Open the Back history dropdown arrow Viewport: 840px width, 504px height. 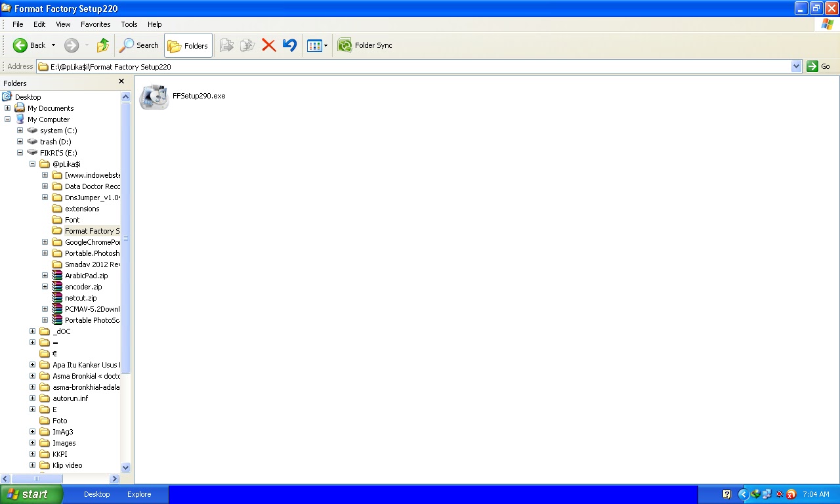click(53, 45)
